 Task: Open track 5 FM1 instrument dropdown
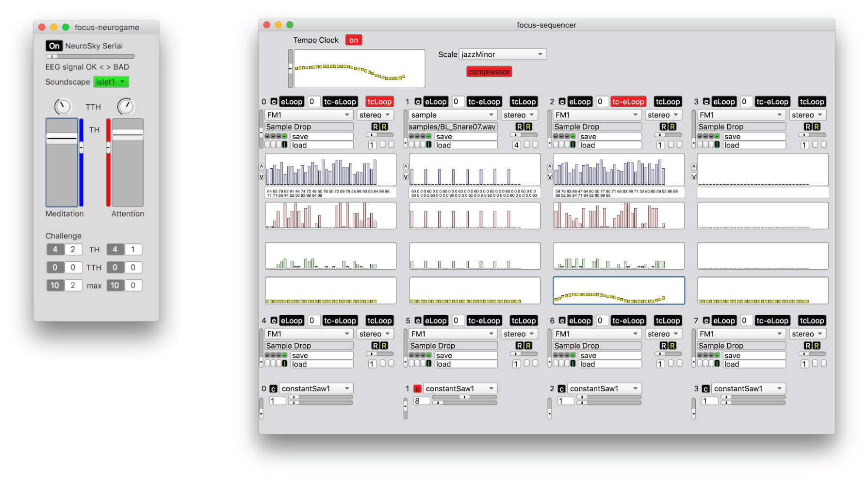453,334
